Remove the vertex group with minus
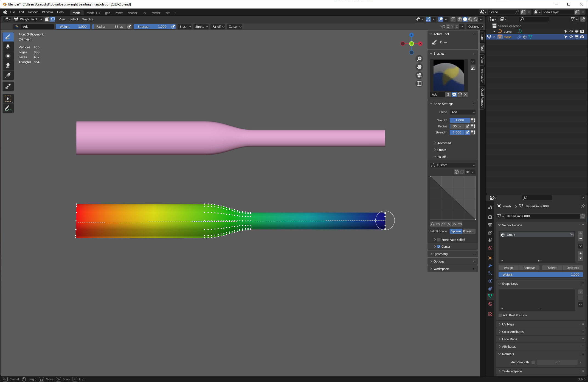The image size is (588, 382). click(581, 239)
